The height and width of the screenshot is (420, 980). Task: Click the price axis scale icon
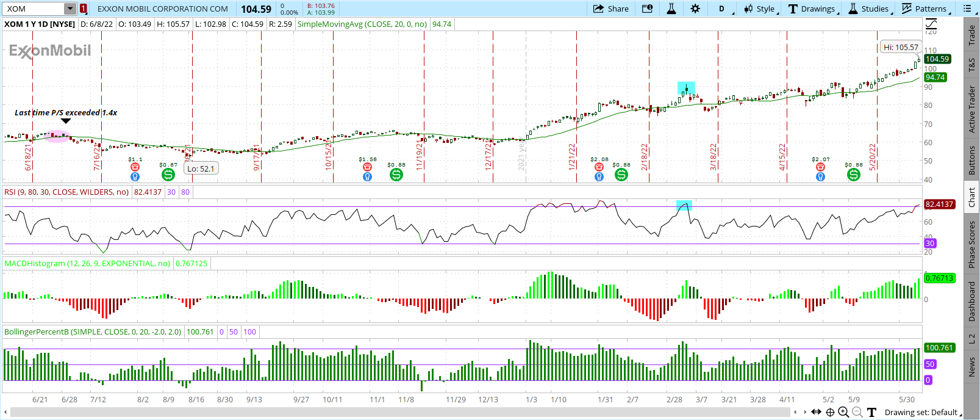point(931,24)
